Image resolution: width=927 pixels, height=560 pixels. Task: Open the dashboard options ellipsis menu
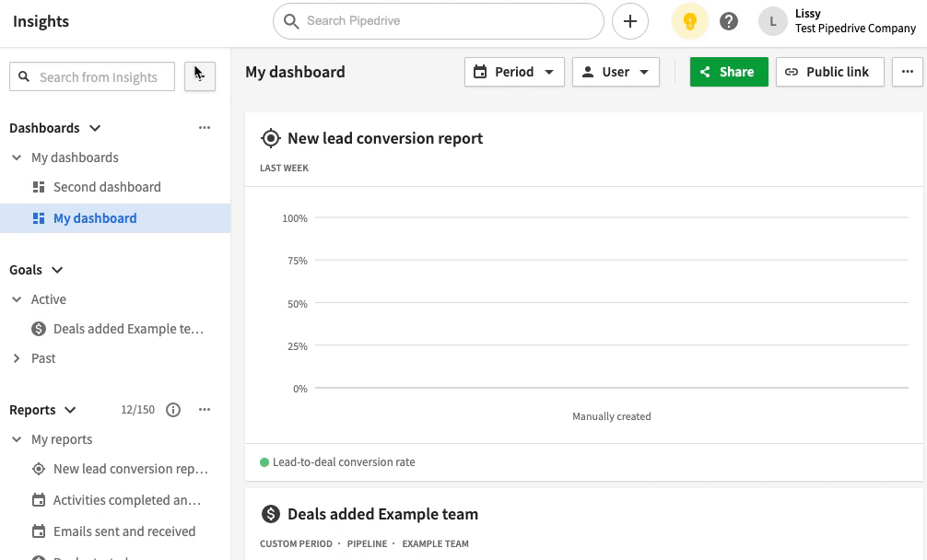(x=907, y=71)
